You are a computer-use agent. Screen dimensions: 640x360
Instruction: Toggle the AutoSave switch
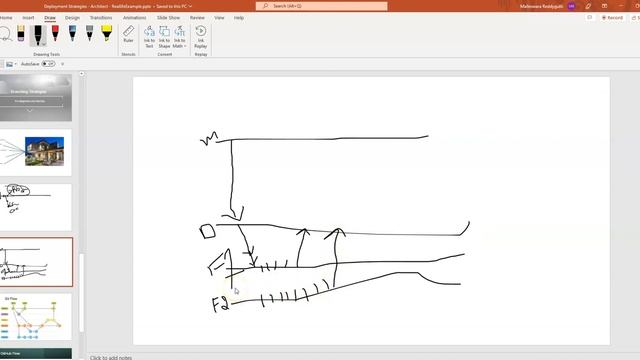[x=48, y=64]
